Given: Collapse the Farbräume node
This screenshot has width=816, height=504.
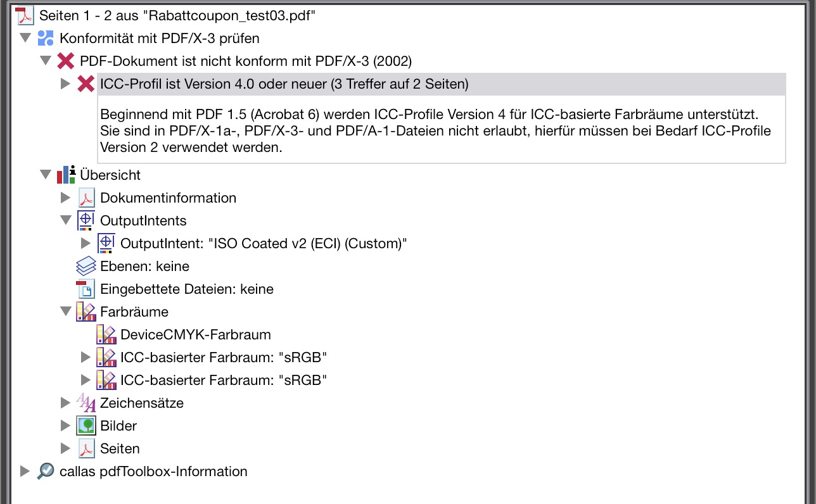Looking at the screenshot, I should pos(65,312).
